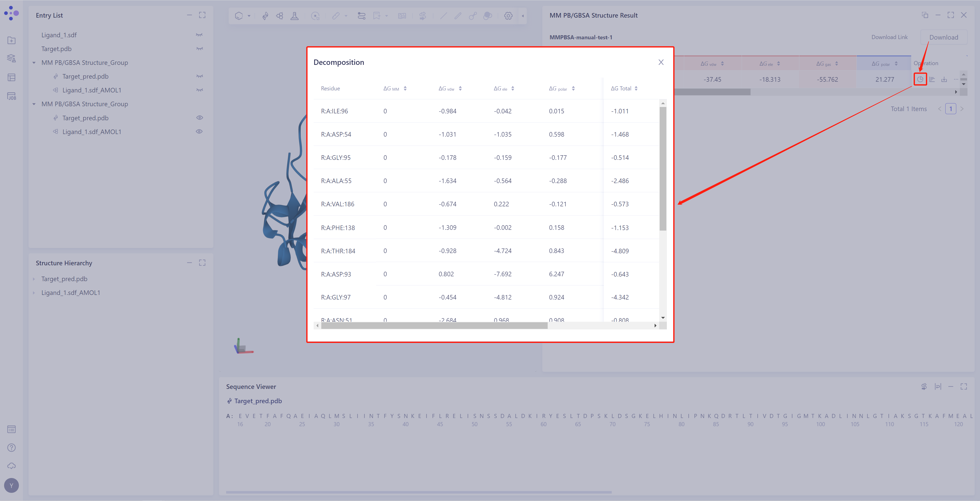Open the hexagon tool's dropdown arrow
The width and height of the screenshot is (980, 501).
pos(249,16)
